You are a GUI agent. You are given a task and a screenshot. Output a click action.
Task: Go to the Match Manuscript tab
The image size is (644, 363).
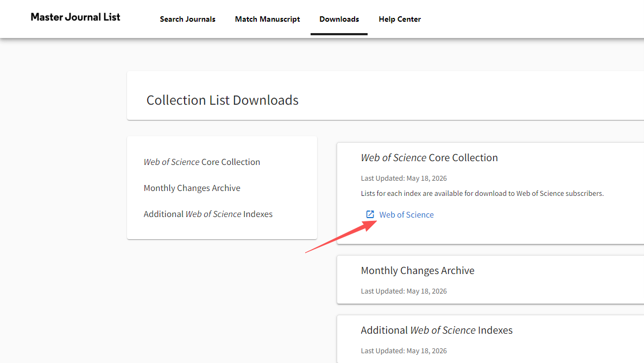pos(267,19)
